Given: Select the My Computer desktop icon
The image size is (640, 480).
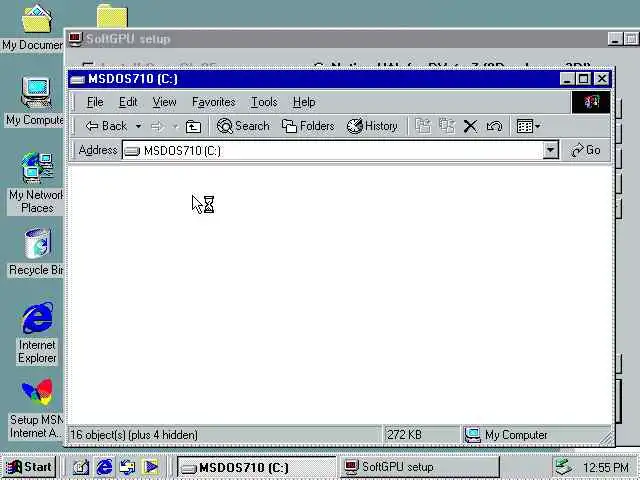Looking at the screenshot, I should (36, 102).
